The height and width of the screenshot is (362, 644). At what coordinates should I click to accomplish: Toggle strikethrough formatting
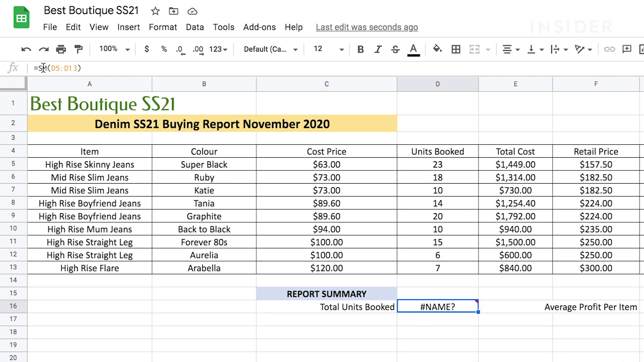[x=395, y=49]
